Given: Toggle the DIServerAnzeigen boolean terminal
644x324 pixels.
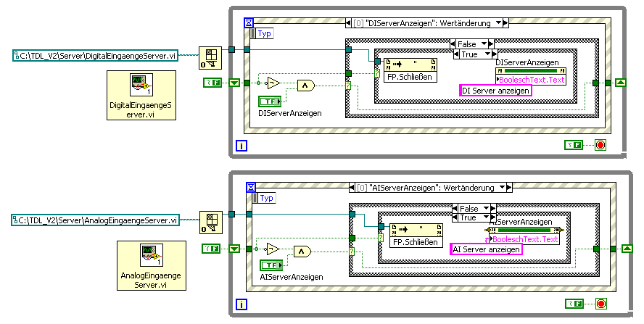Looking at the screenshot, I should 270,101.
